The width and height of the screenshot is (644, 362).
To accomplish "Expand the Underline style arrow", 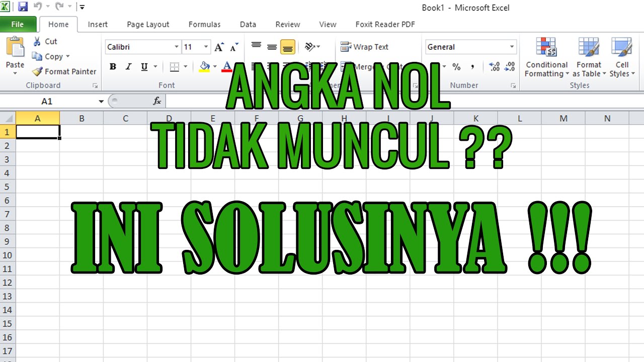I will coord(155,66).
